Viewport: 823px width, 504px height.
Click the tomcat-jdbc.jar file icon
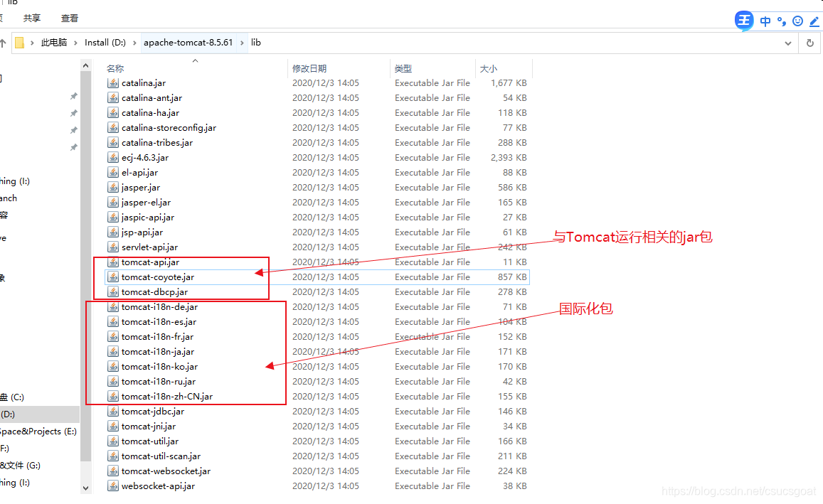(x=113, y=412)
